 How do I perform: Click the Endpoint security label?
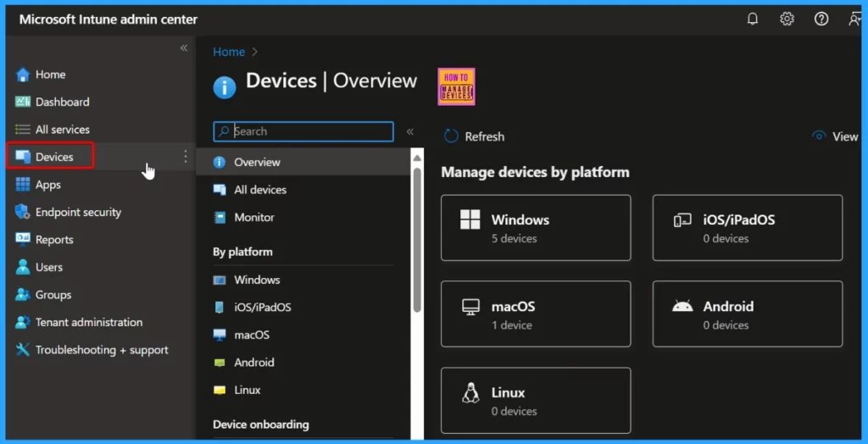78,212
